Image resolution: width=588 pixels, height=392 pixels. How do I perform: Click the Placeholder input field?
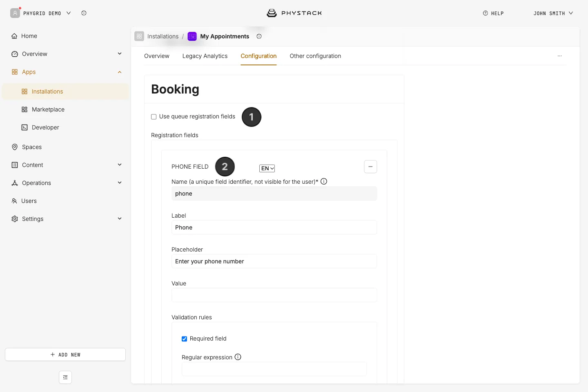pyautogui.click(x=274, y=261)
